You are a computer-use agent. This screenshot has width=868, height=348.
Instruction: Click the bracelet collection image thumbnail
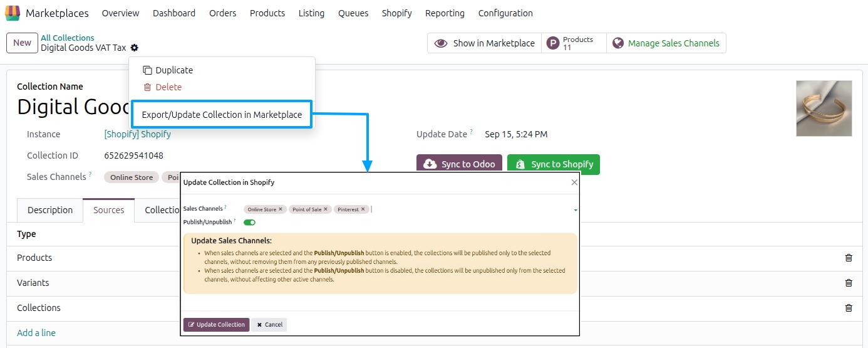click(x=824, y=108)
